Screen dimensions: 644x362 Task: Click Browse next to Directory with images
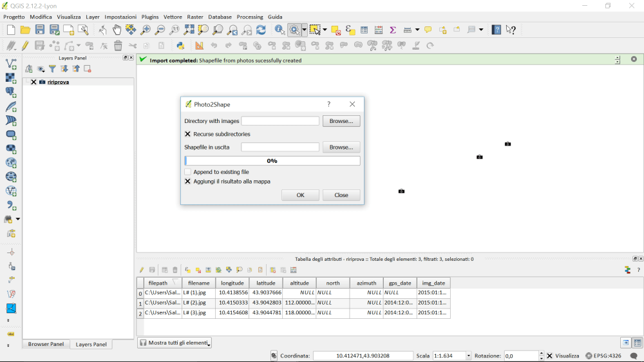[341, 121]
